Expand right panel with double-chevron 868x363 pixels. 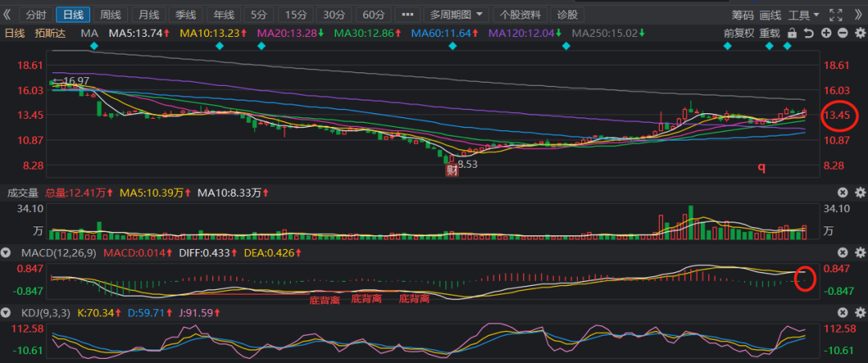(x=860, y=14)
